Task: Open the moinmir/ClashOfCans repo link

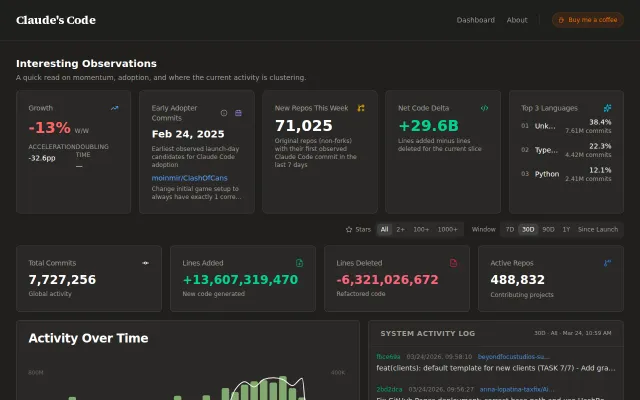Action: tap(189, 178)
